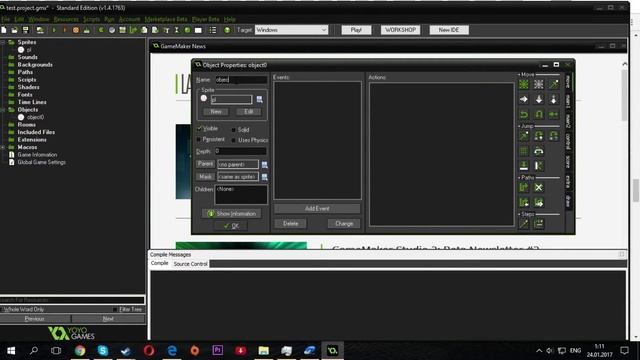
Task: Click the New IDE button
Action: (449, 30)
